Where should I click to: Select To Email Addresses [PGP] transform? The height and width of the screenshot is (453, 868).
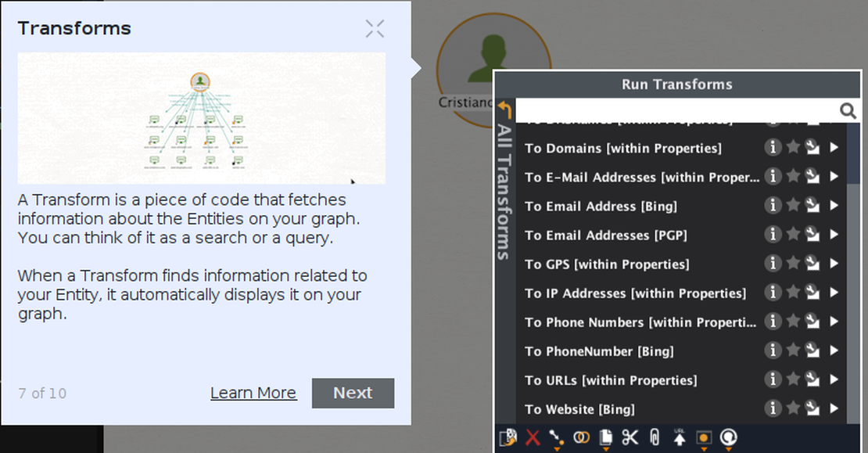tap(605, 235)
